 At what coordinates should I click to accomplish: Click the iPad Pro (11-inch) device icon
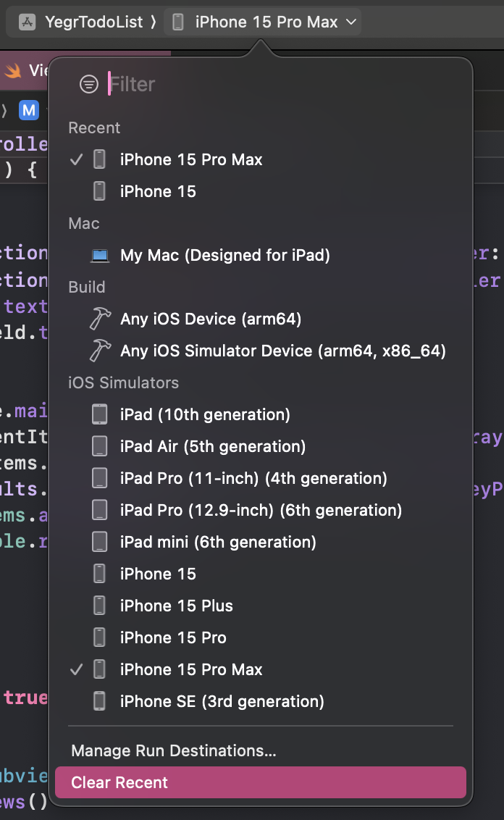99,478
